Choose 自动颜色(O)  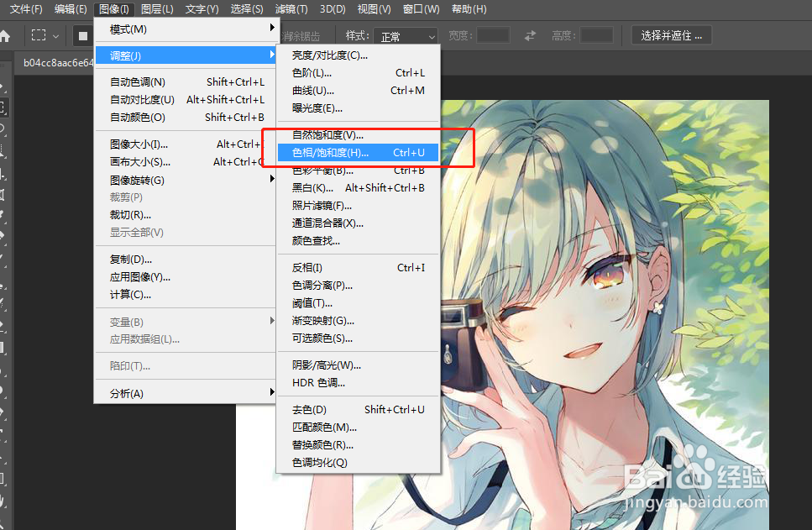tap(187, 117)
